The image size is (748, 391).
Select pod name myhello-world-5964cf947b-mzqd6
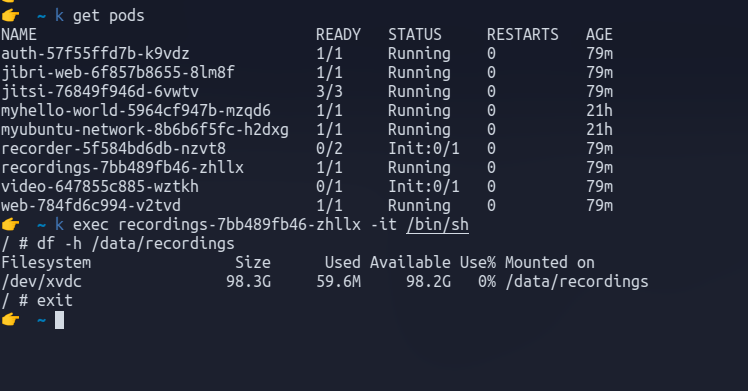point(135,111)
